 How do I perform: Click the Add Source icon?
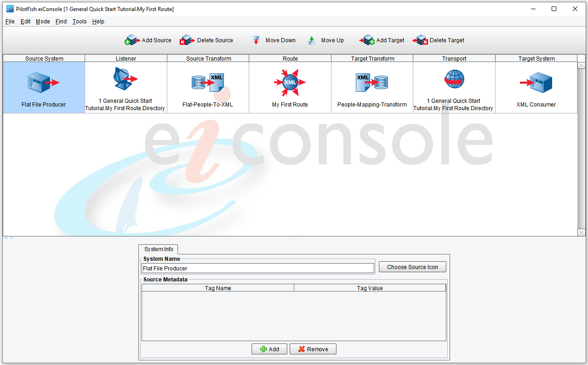(x=132, y=40)
